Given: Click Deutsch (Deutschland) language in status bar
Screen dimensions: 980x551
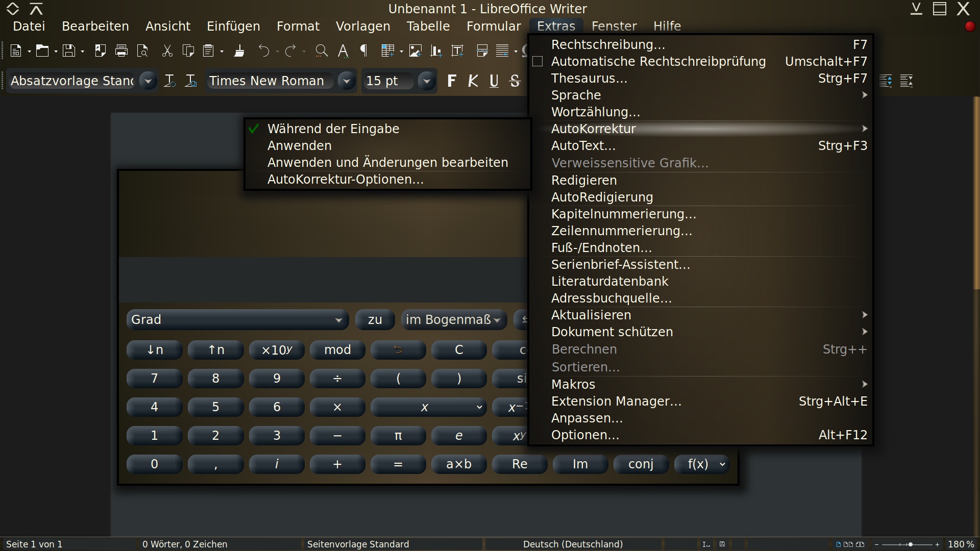Looking at the screenshot, I should pos(573,544).
